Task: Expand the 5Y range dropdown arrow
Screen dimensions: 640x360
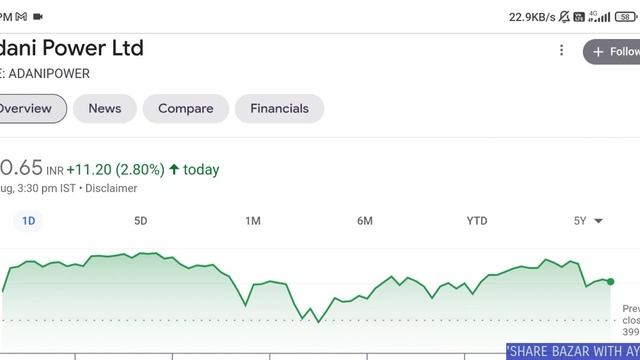Action: tap(598, 221)
